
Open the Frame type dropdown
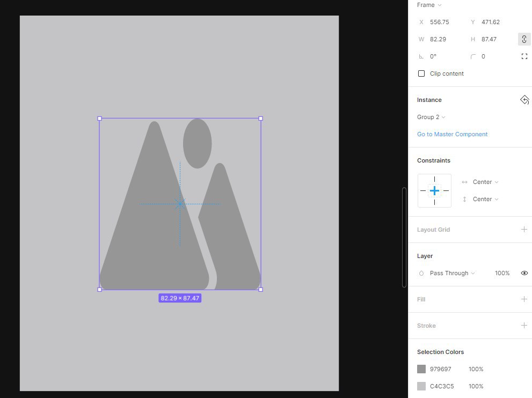(429, 5)
